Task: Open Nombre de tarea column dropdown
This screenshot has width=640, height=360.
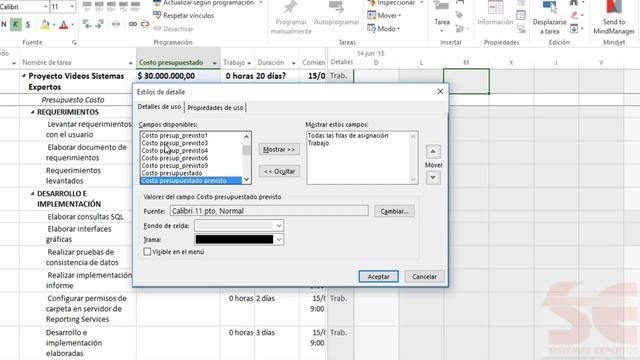Action: 130,63
